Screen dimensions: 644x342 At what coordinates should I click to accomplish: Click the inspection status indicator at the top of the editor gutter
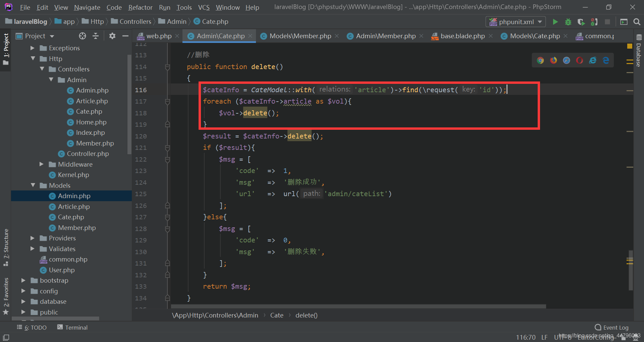point(630,46)
